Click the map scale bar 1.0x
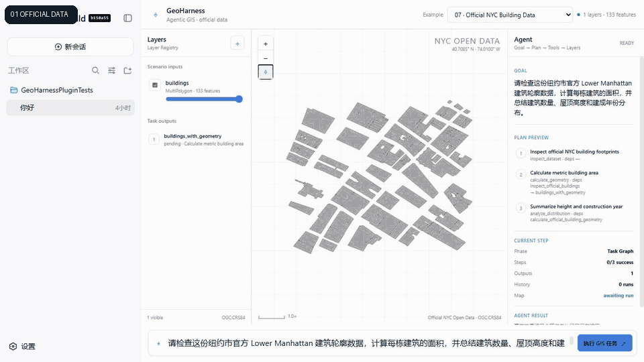 277,316
